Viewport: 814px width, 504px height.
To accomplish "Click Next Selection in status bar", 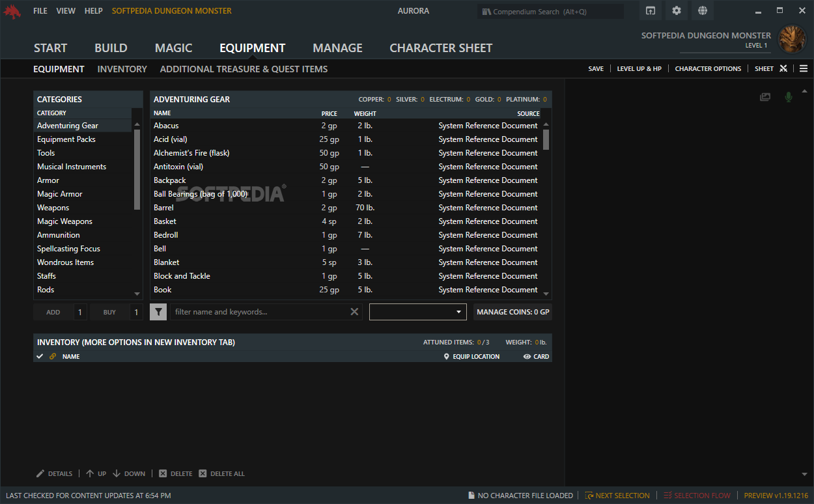I will [x=617, y=496].
